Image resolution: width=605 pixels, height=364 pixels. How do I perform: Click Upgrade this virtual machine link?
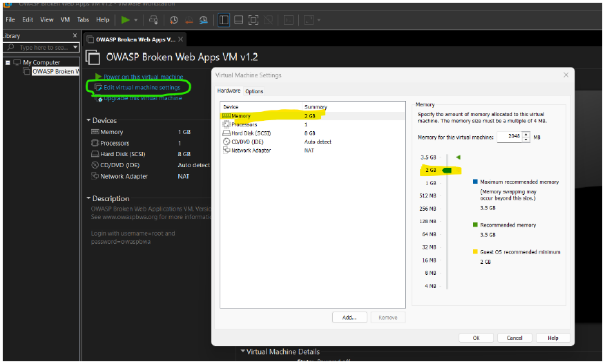pos(143,99)
